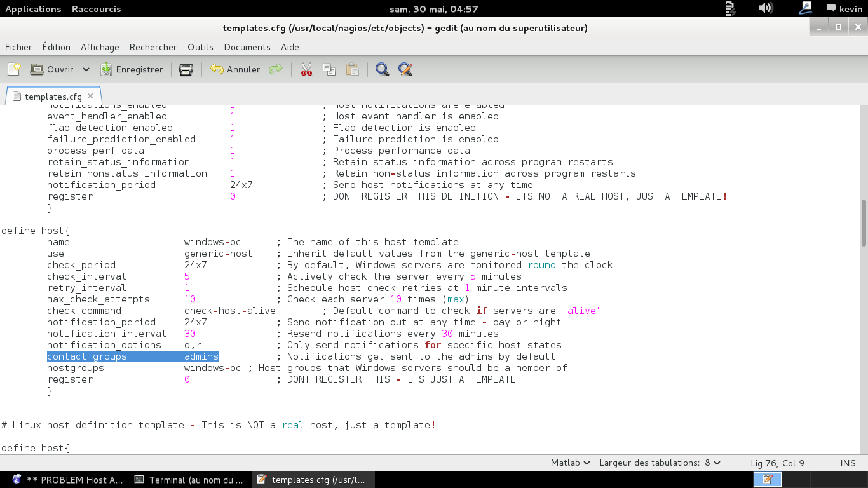Place cursor on check-host-alive value

[229, 311]
